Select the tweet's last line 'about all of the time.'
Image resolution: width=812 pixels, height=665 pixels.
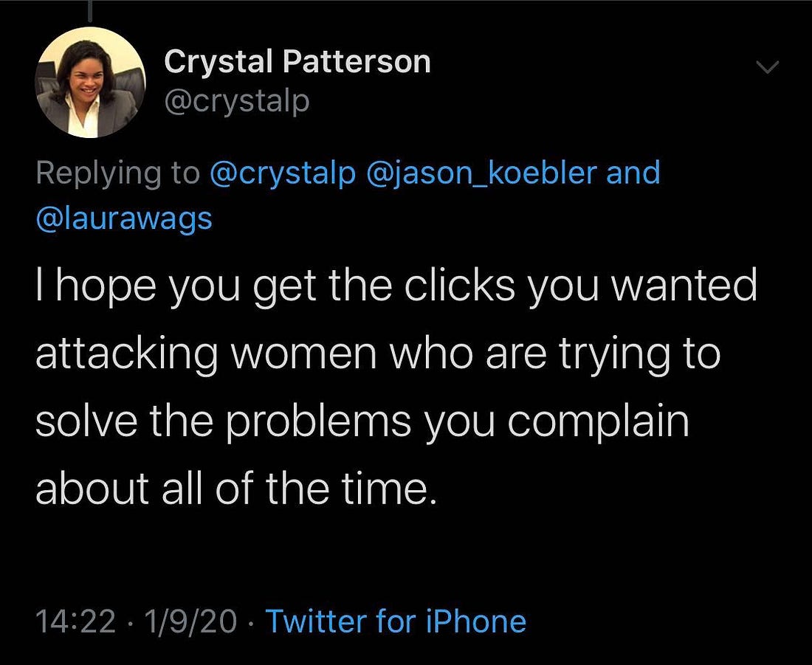[236, 489]
